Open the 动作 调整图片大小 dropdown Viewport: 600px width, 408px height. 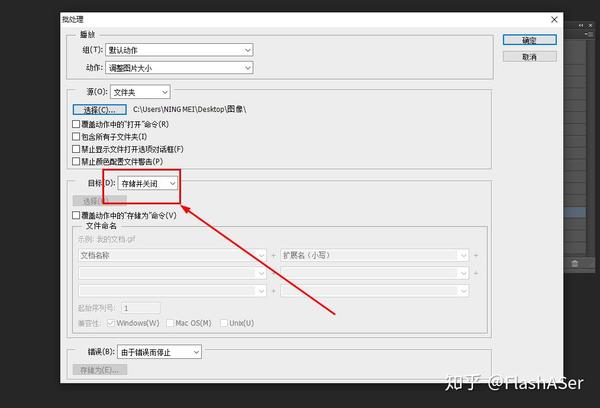pos(179,68)
